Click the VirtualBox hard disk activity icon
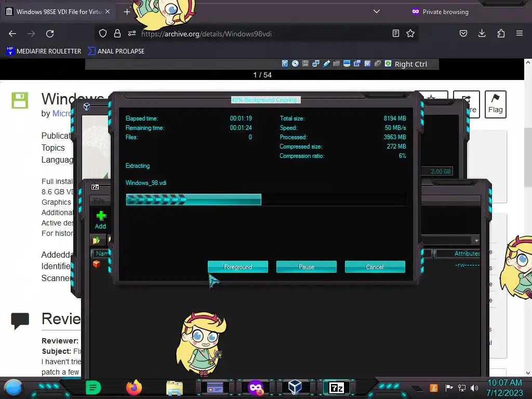532x399 pixels. click(285, 63)
